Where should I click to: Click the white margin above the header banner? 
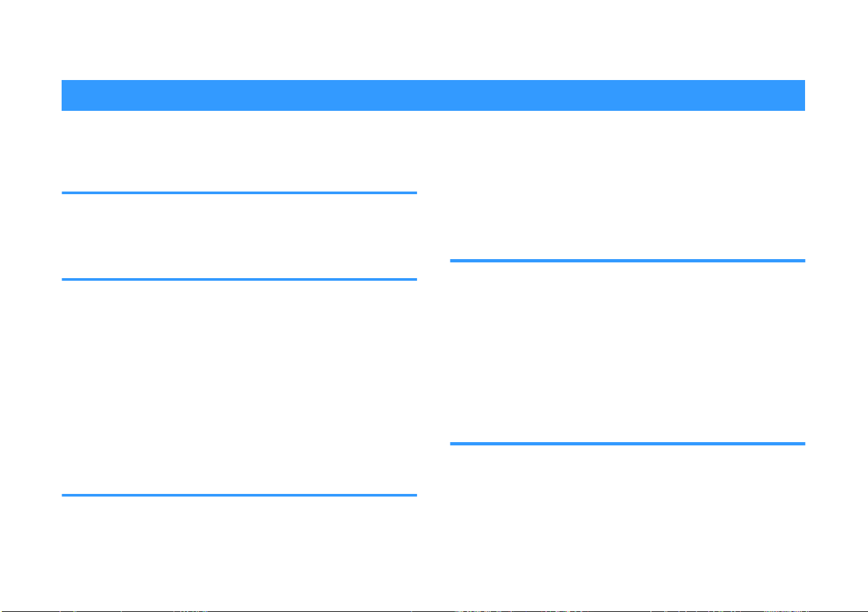click(433, 39)
